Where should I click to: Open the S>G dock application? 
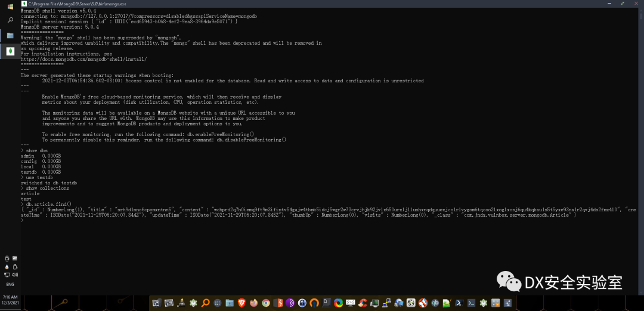click(351, 303)
